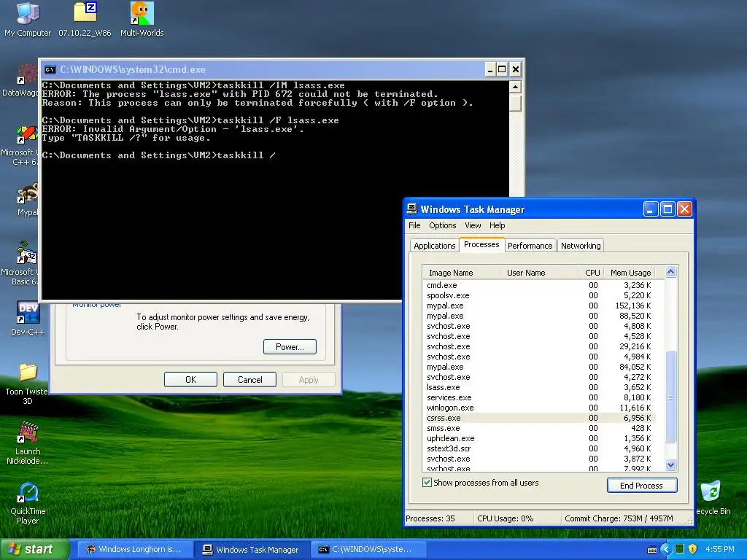Click OK in the display properties dialog
The width and height of the screenshot is (747, 560).
[x=190, y=379]
